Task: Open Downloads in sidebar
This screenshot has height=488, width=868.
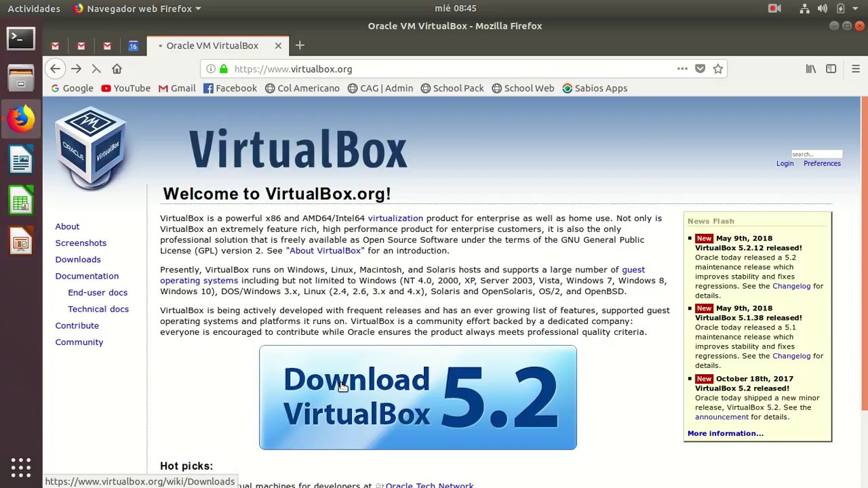Action: (x=78, y=260)
